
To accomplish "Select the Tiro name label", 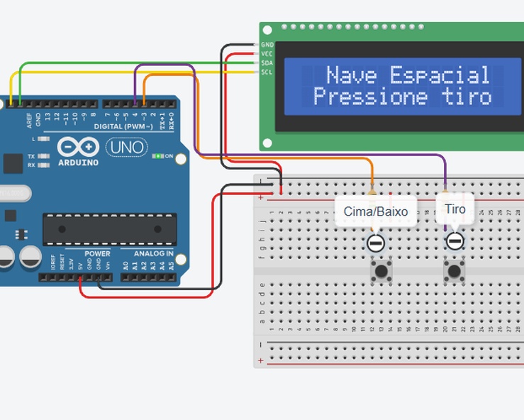I will [x=455, y=209].
